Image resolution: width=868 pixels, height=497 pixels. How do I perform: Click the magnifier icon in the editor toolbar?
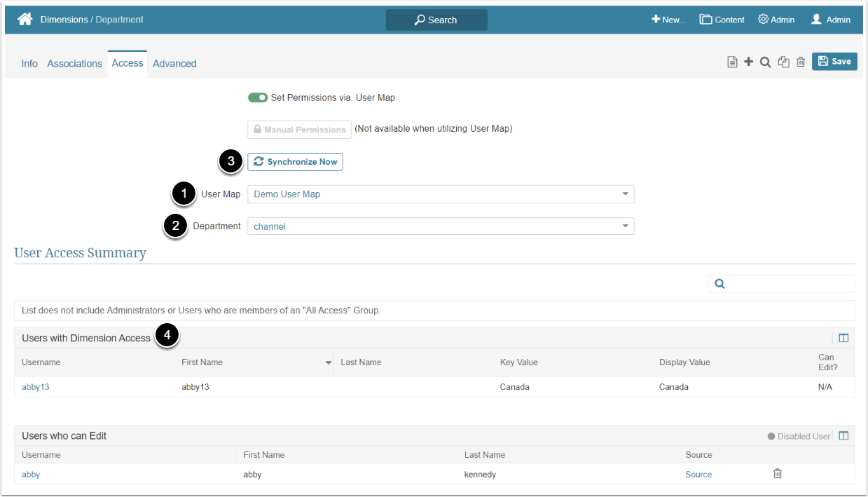coord(766,62)
